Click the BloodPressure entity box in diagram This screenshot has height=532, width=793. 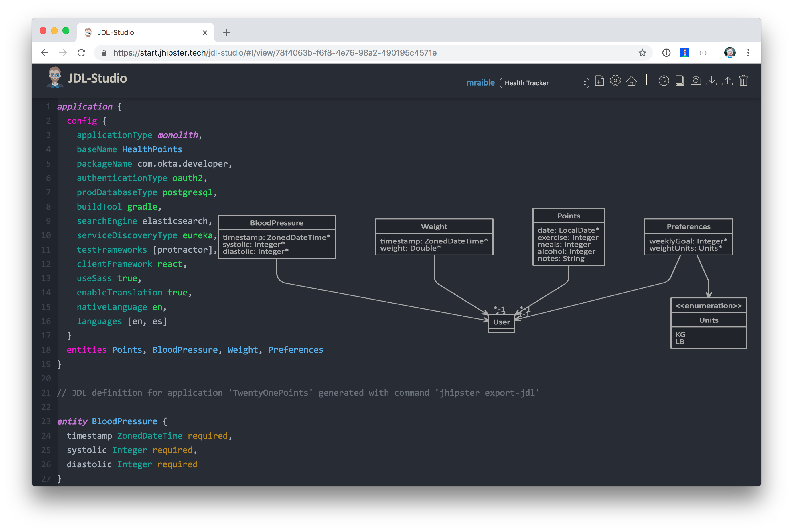pos(277,237)
